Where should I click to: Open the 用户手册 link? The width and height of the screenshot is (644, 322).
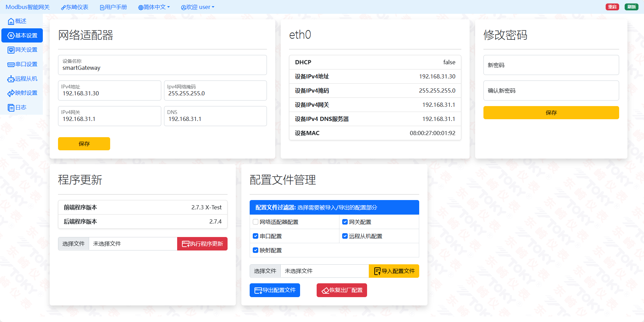pyautogui.click(x=113, y=7)
